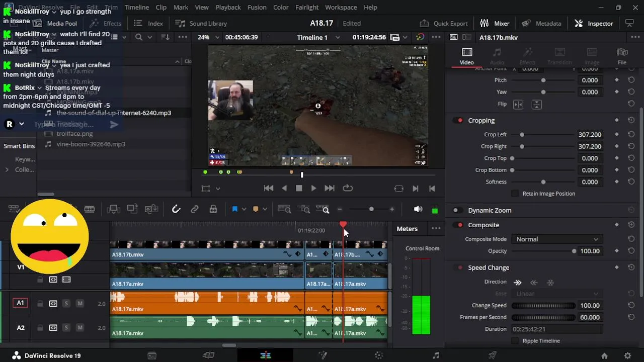The image size is (644, 362).
Task: Select the freeze frame direction icon
Action: tap(550, 283)
